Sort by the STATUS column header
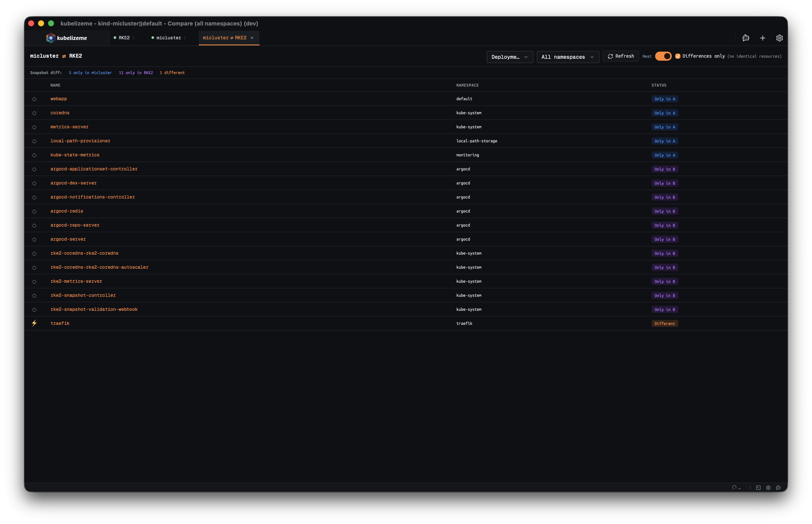Viewport: 812px width, 524px height. [659, 85]
